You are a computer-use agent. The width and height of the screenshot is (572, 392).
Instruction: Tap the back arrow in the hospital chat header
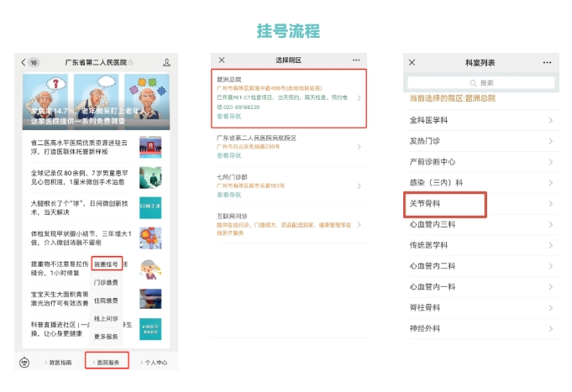[x=24, y=62]
